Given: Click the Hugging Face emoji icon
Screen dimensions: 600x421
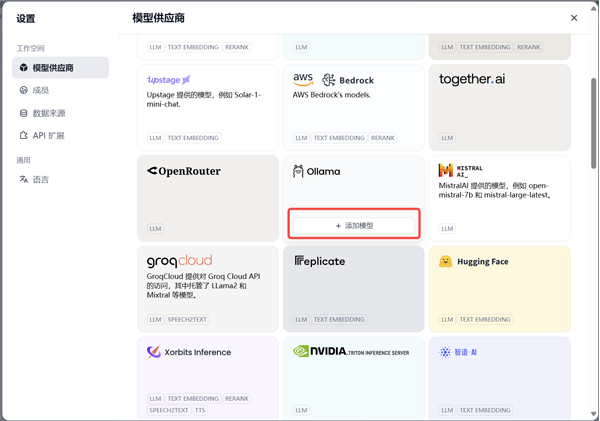Looking at the screenshot, I should [x=445, y=261].
